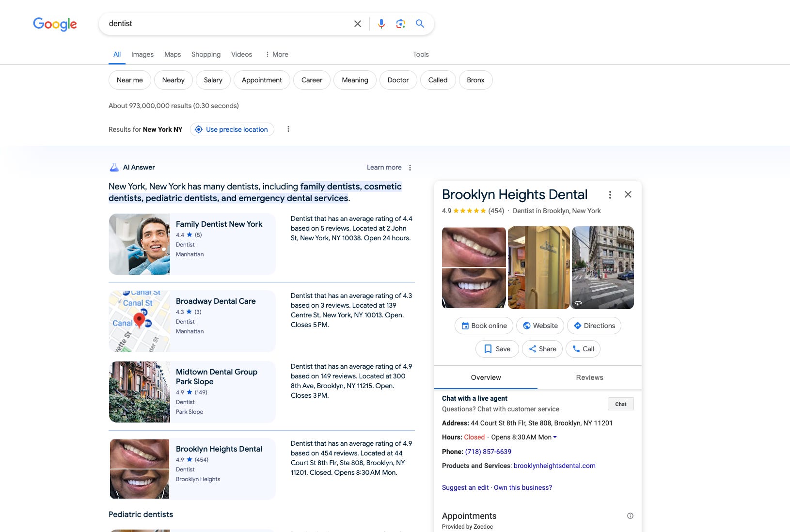Click Use precise location button
This screenshot has width=790, height=532.
click(232, 129)
